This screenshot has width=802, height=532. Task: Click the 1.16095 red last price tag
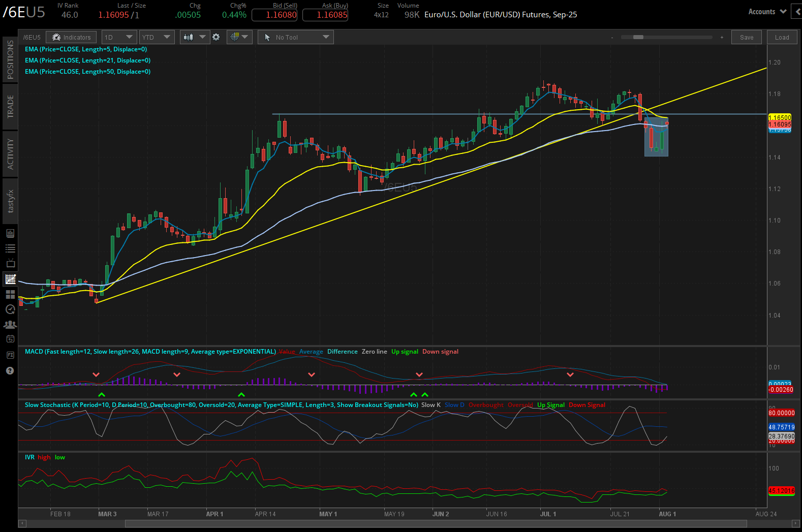pyautogui.click(x=780, y=124)
